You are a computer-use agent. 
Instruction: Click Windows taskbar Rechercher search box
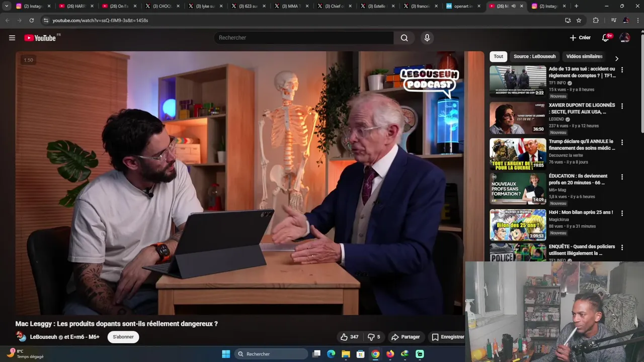pyautogui.click(x=272, y=354)
